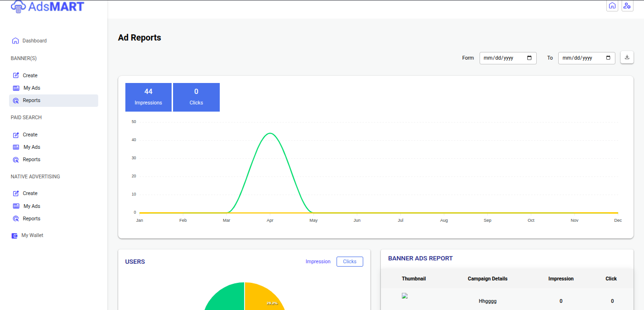Open the calendar picker in the To date field
This screenshot has height=310, width=644.
point(608,58)
